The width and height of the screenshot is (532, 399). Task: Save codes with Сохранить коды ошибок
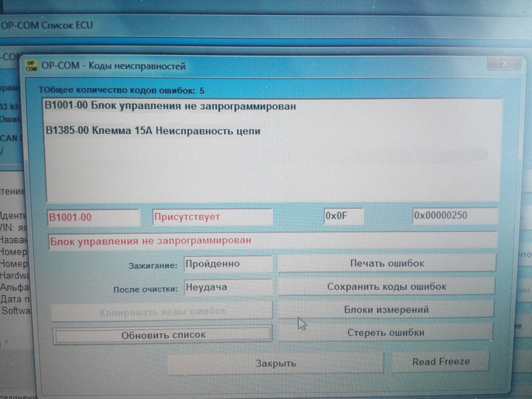[x=386, y=287]
